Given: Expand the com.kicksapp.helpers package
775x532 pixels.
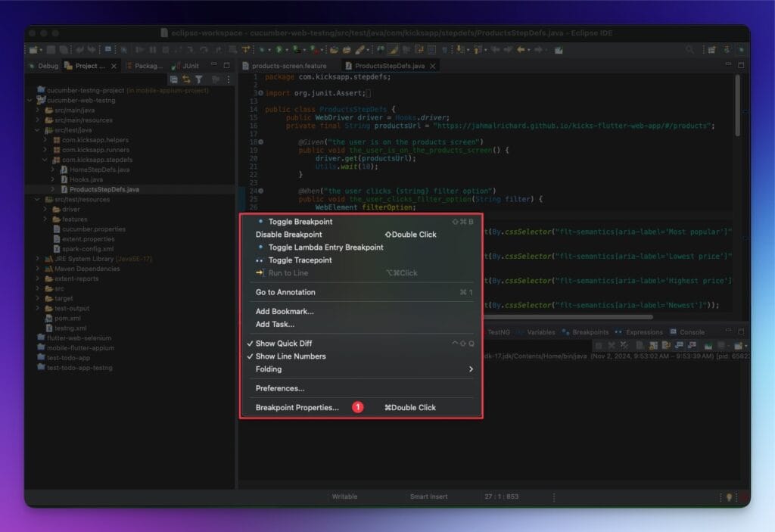Looking at the screenshot, I should click(x=45, y=140).
